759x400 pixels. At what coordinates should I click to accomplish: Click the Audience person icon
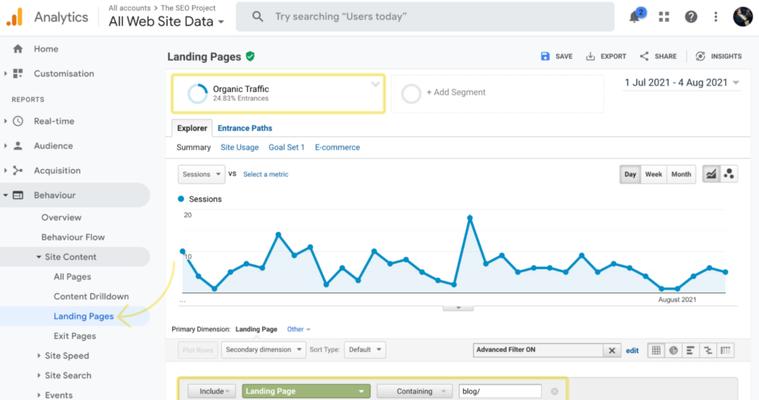[18, 146]
